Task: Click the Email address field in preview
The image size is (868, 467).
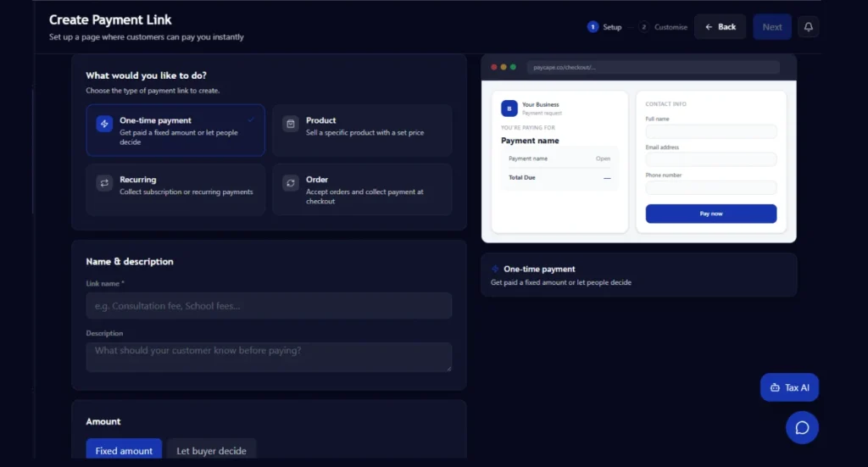Action: (711, 159)
